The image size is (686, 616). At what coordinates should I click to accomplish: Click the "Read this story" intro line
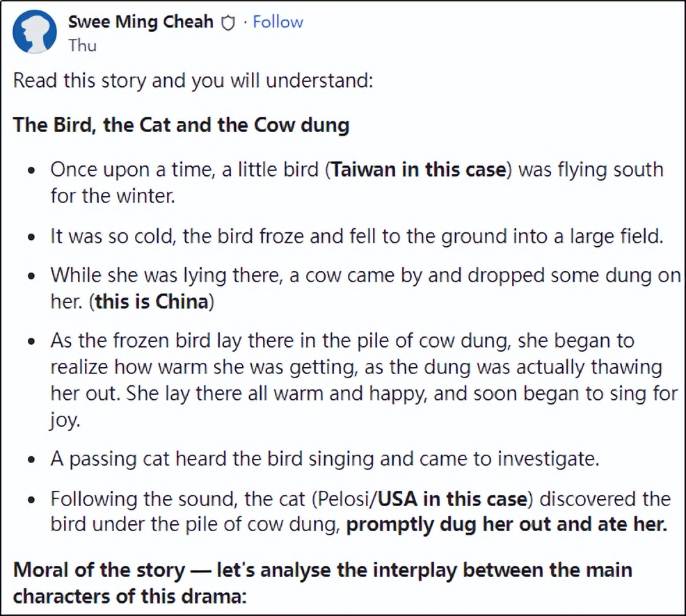[x=193, y=80]
